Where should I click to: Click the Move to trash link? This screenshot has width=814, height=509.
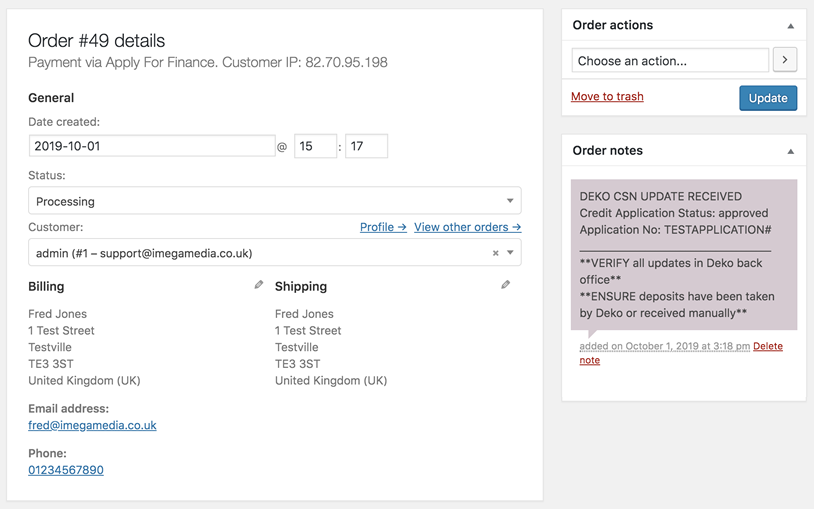click(x=607, y=97)
